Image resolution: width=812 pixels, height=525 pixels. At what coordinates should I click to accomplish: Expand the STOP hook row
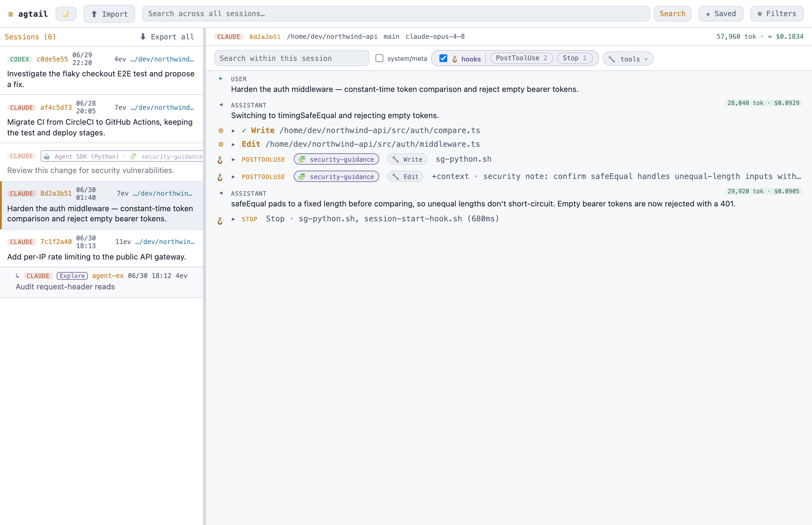click(233, 219)
